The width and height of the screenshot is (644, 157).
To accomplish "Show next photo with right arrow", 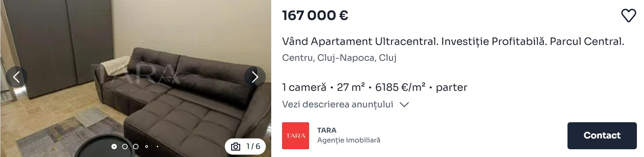I will (255, 77).
